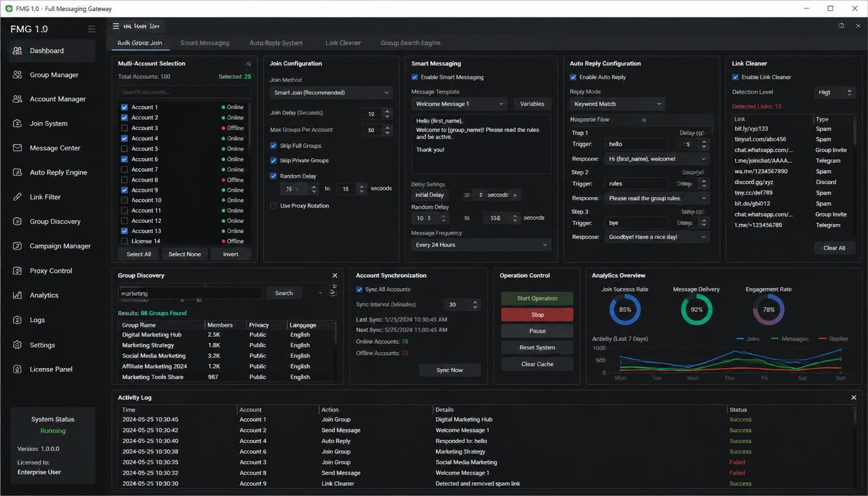Click the Analytics chart icon

(x=17, y=295)
